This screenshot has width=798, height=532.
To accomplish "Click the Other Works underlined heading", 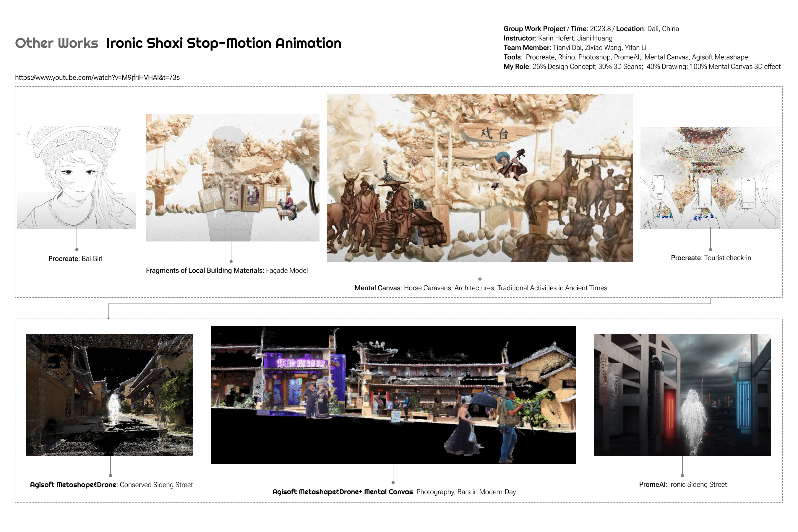I will tap(57, 43).
